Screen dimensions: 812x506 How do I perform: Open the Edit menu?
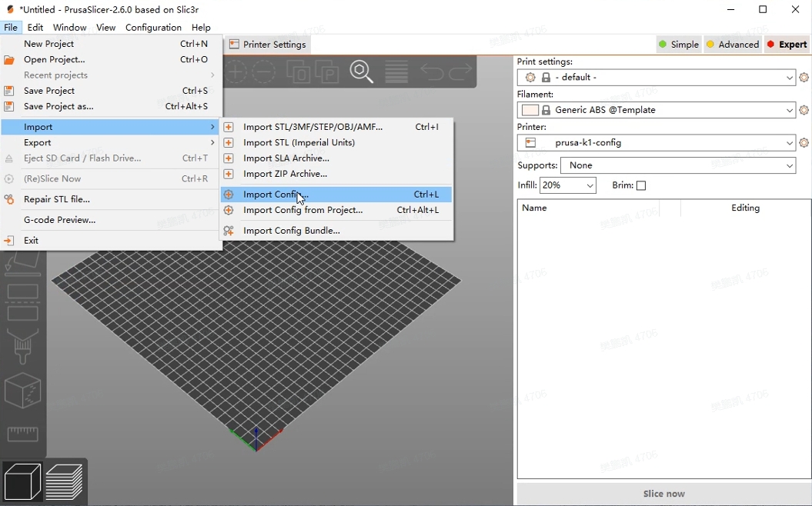click(35, 28)
